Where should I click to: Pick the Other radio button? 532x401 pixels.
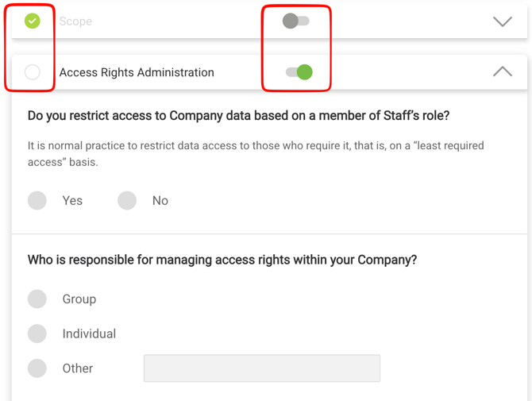coord(37,368)
